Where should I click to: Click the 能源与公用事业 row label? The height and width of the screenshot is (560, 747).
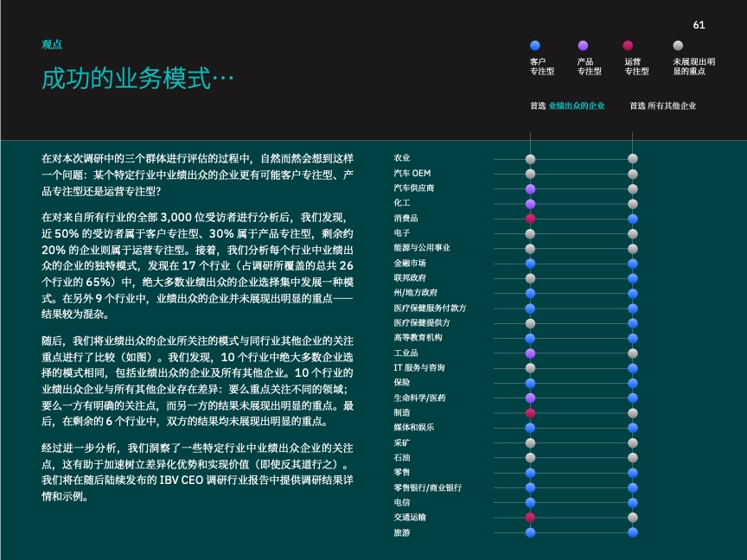click(x=422, y=248)
